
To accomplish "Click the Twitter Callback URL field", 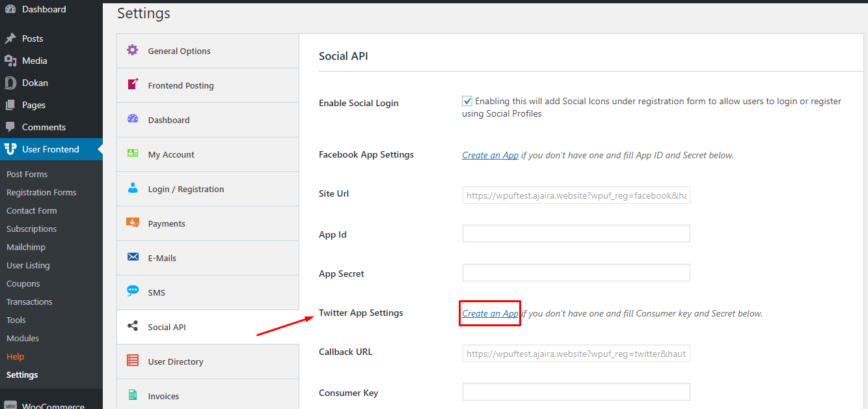I will coord(576,353).
